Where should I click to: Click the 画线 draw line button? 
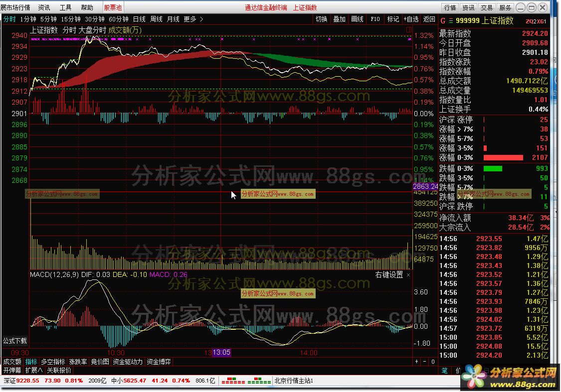coord(357,19)
